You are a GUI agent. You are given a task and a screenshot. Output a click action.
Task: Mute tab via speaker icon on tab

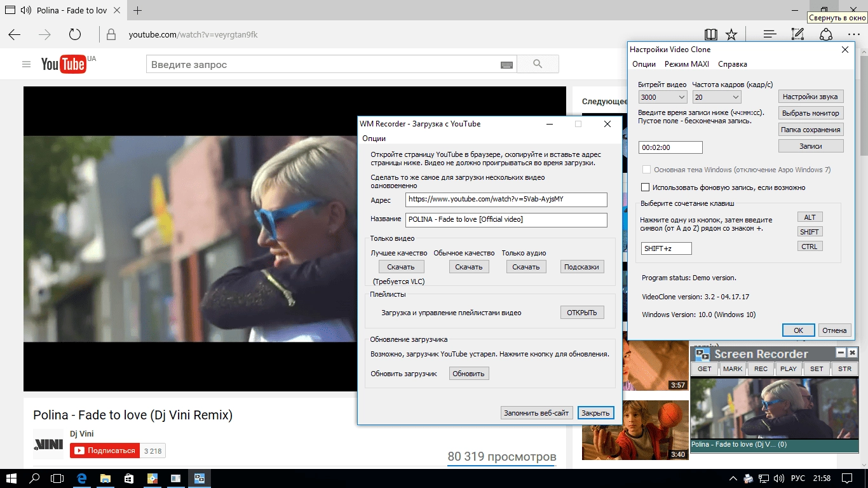pyautogui.click(x=25, y=10)
